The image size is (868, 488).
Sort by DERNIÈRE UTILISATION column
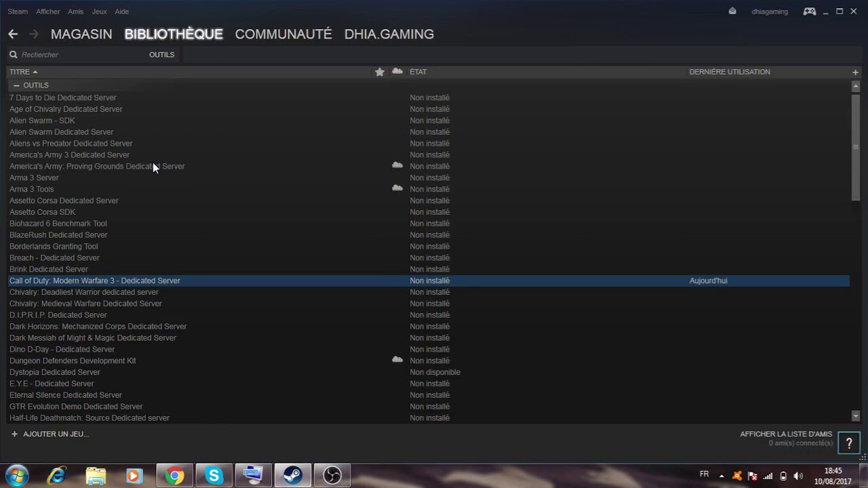click(730, 72)
